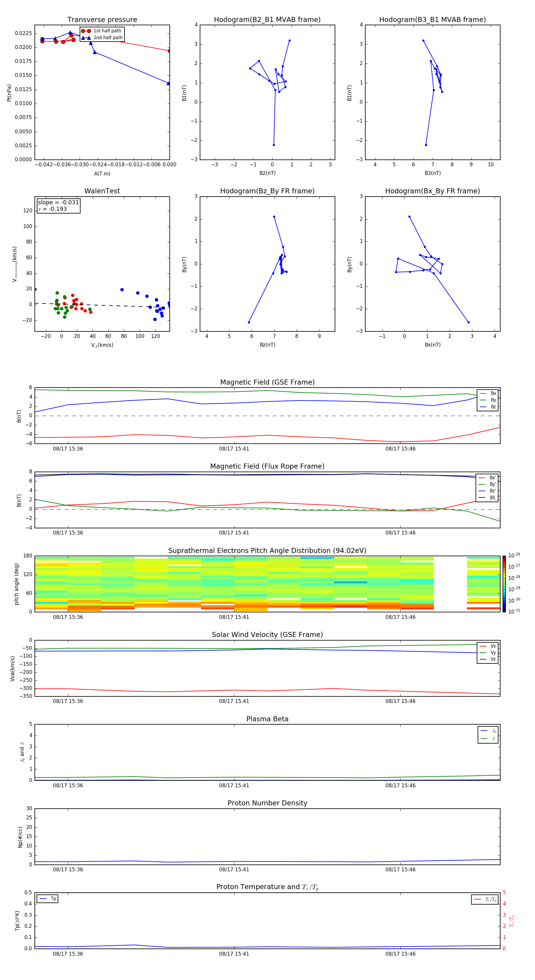Image resolution: width=535 pixels, height=980 pixels.
Task: Click the 'B3(nT)' x-axis label
Action: (432, 173)
